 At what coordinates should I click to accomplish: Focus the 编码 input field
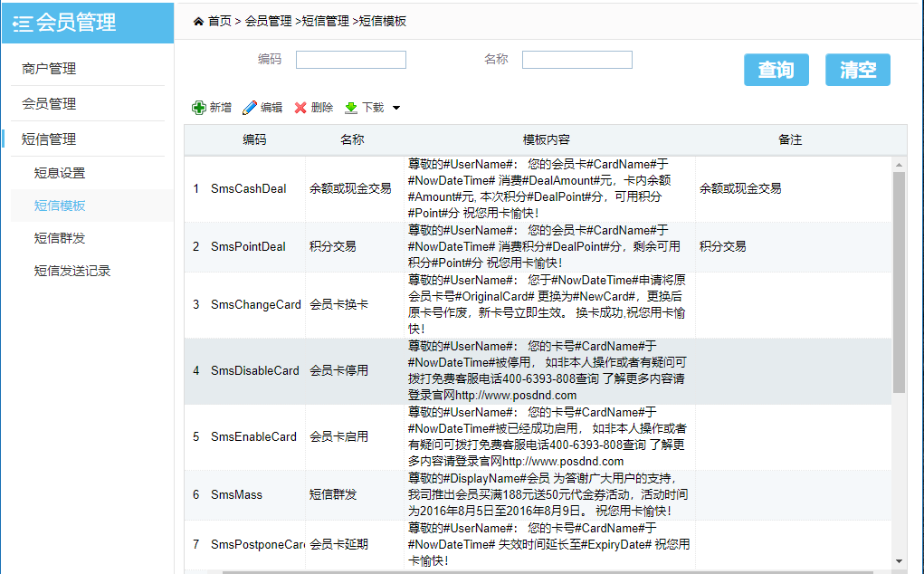tap(351, 60)
